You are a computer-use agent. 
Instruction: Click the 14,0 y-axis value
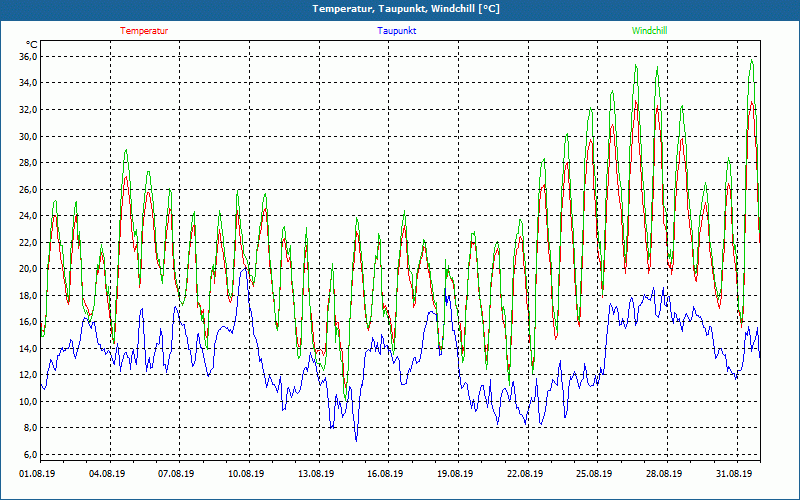pyautogui.click(x=28, y=348)
